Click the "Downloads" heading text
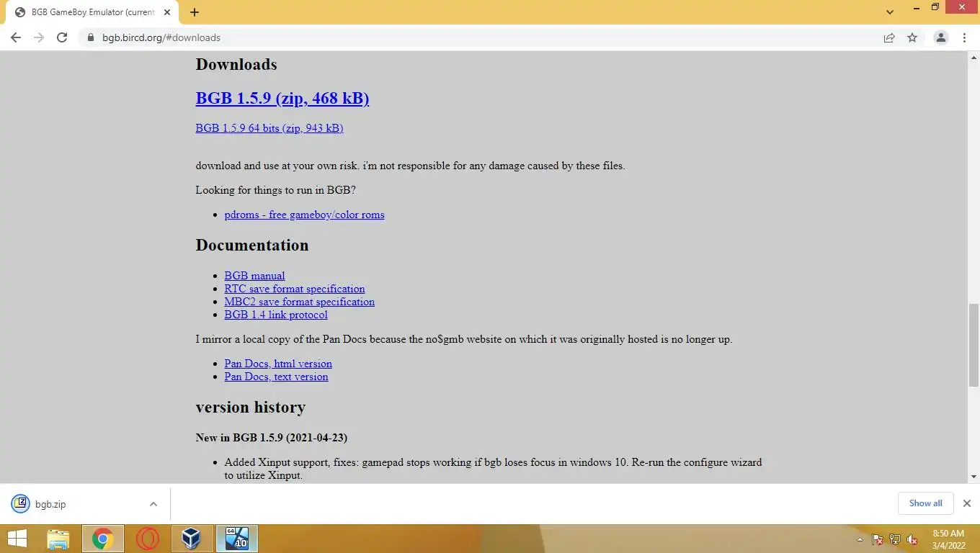980x553 pixels. coord(236,64)
